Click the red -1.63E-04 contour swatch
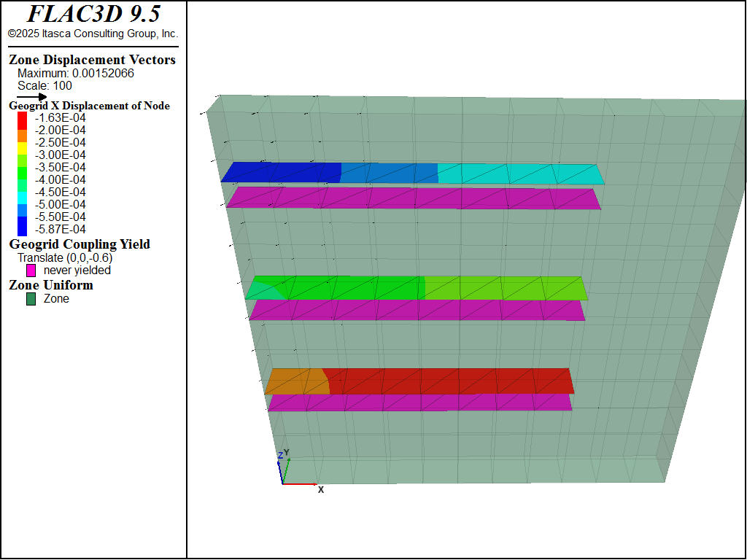This screenshot has height=560, width=747. [23, 120]
